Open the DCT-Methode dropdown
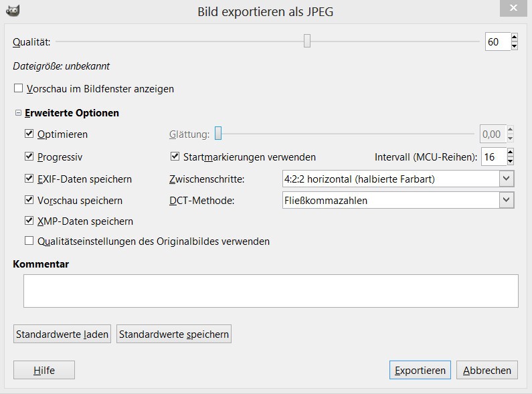 (398, 200)
